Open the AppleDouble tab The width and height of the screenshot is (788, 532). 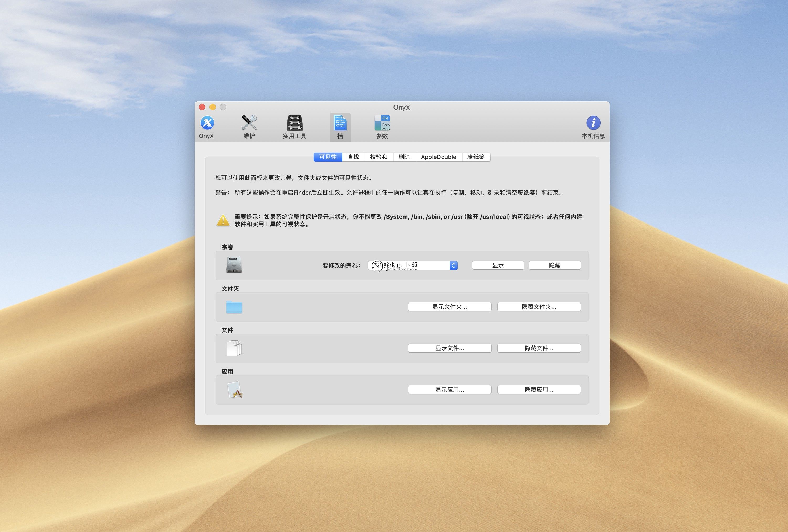tap(438, 157)
